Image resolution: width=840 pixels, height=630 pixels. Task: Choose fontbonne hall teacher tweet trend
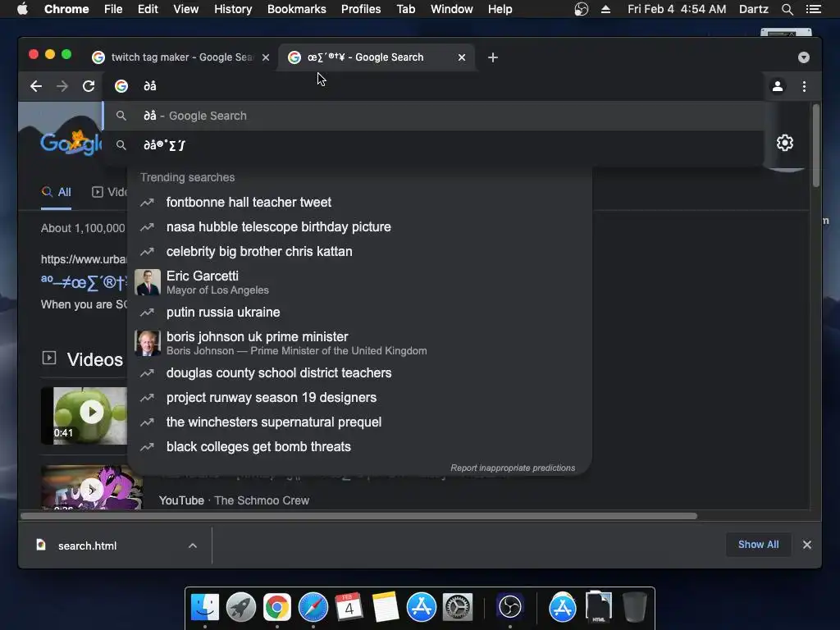359,202
